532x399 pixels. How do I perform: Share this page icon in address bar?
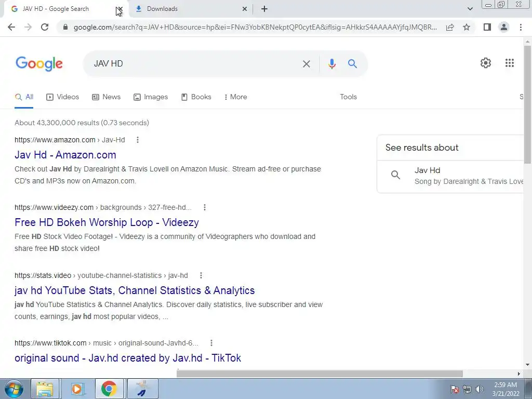tap(450, 27)
